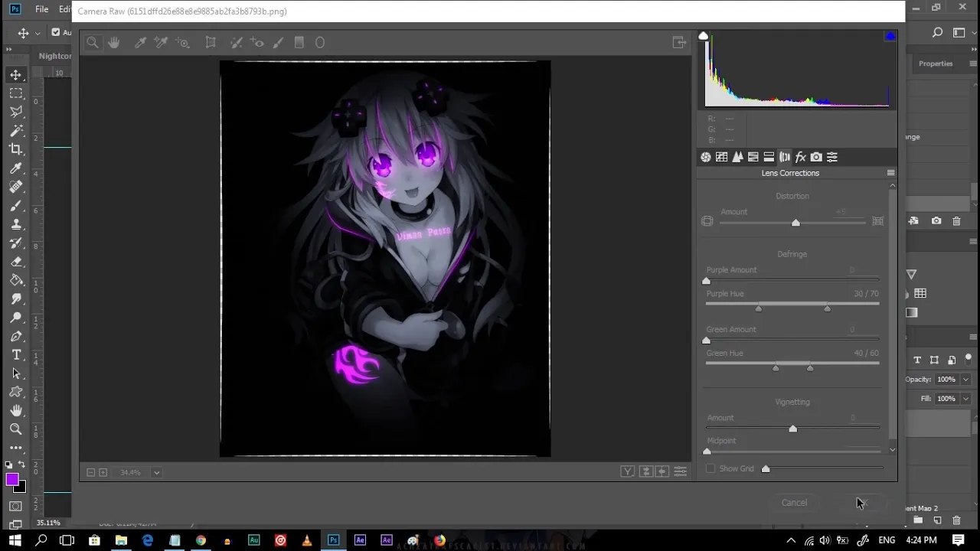Viewport: 980px width, 551px height.
Task: Open the HSL Adjustments panel tab icon
Action: pyautogui.click(x=753, y=157)
